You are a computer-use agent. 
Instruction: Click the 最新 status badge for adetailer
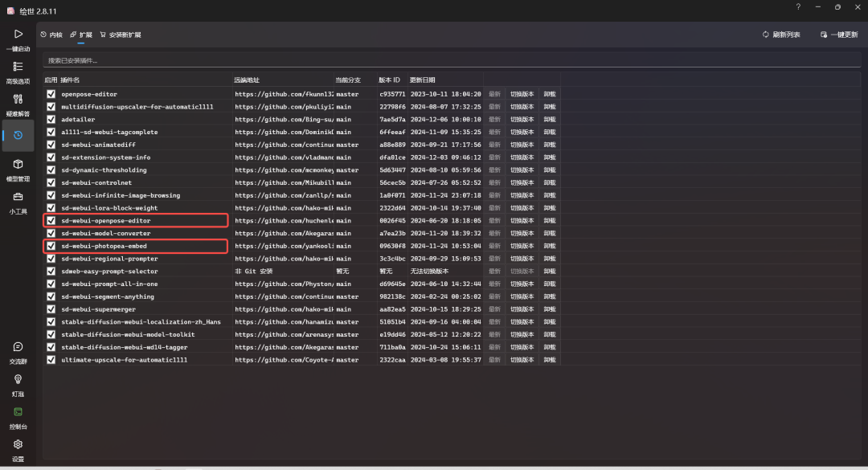tap(493, 119)
